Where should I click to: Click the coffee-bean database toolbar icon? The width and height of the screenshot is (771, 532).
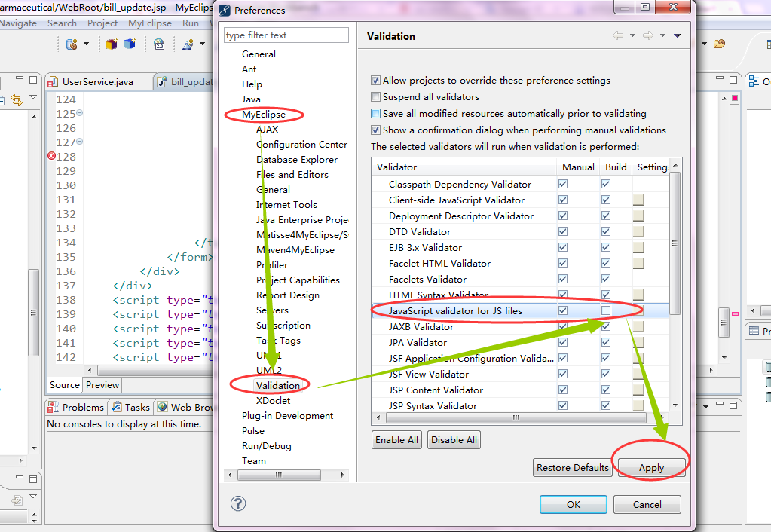pyautogui.click(x=72, y=44)
